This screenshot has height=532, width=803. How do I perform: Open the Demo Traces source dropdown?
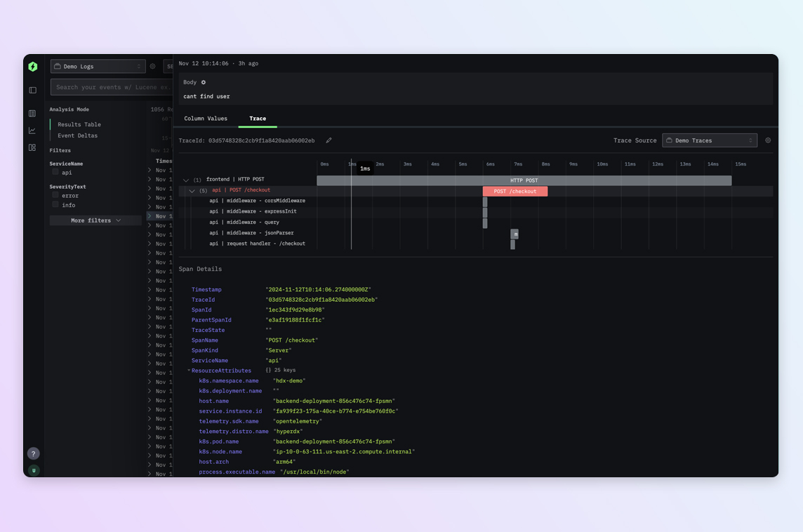click(x=709, y=140)
